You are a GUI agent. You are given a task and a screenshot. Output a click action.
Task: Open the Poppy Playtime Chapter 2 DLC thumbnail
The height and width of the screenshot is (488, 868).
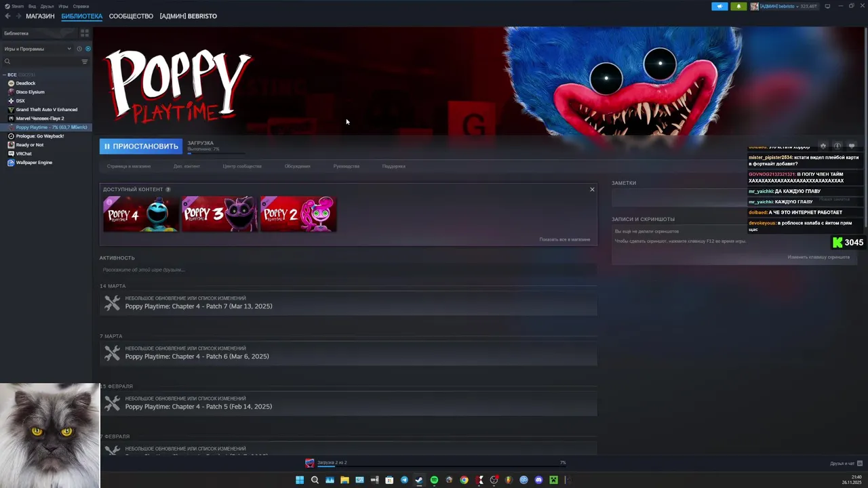point(298,214)
